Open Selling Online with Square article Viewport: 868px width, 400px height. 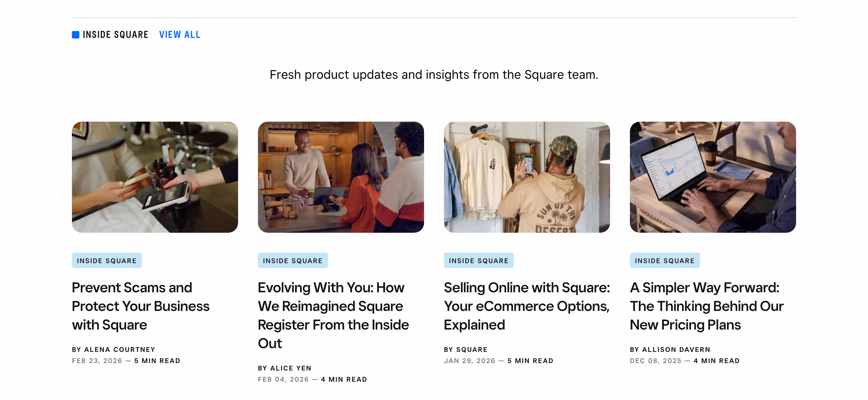527,306
